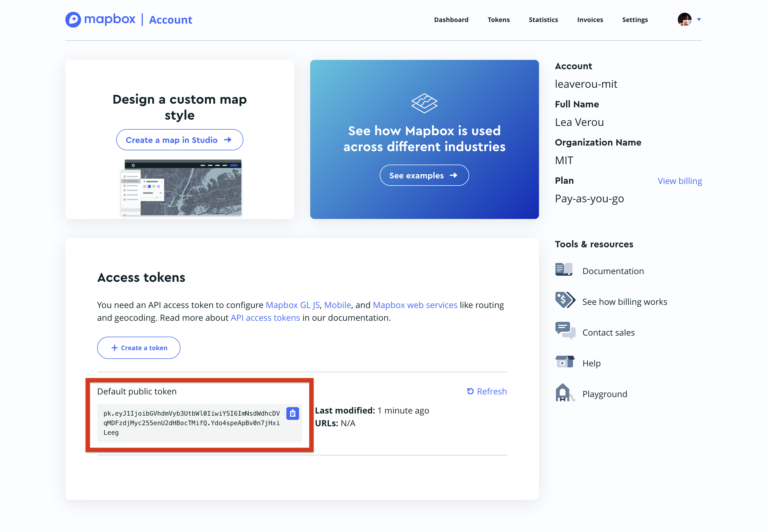The width and height of the screenshot is (768, 532).
Task: Open Settings in the top navigation
Action: point(635,20)
